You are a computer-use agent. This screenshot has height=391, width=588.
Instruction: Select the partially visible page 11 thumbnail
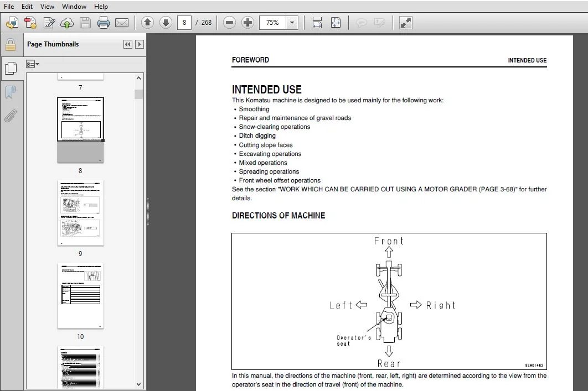(x=80, y=368)
